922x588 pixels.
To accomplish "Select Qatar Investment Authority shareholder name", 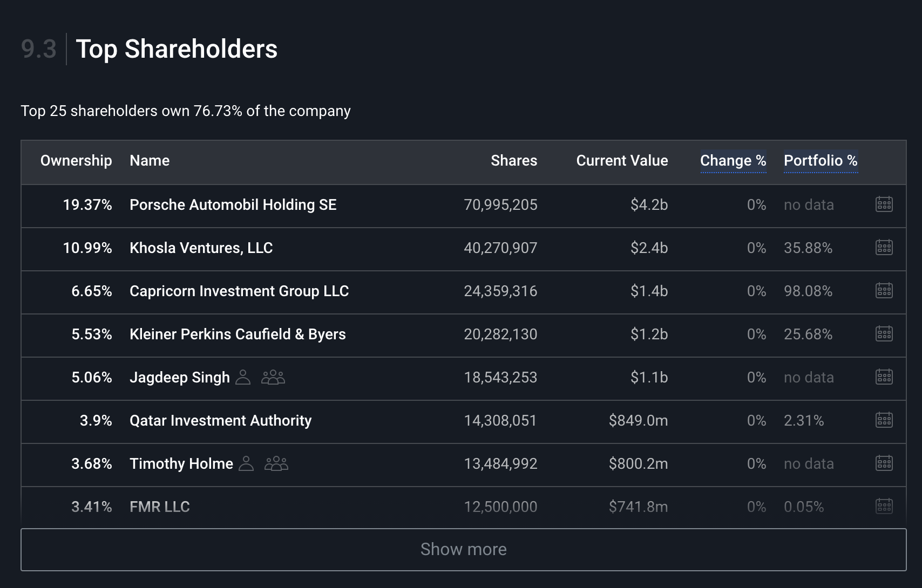I will click(x=220, y=421).
